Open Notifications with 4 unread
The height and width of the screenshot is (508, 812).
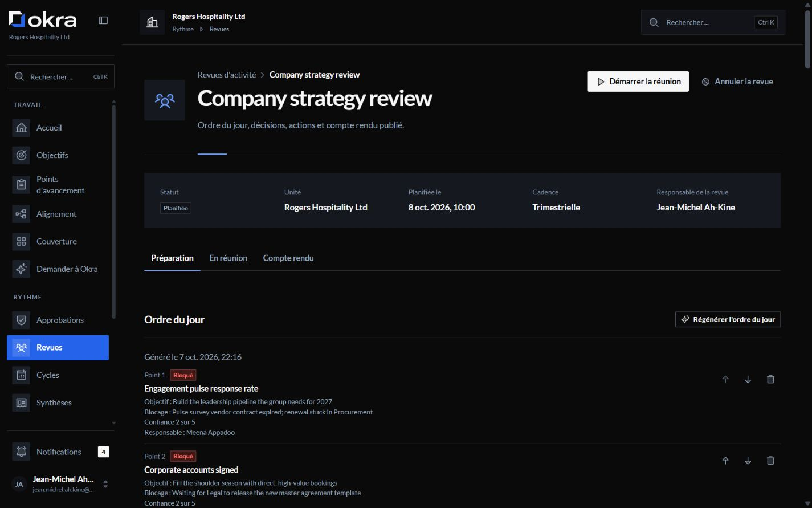point(60,452)
